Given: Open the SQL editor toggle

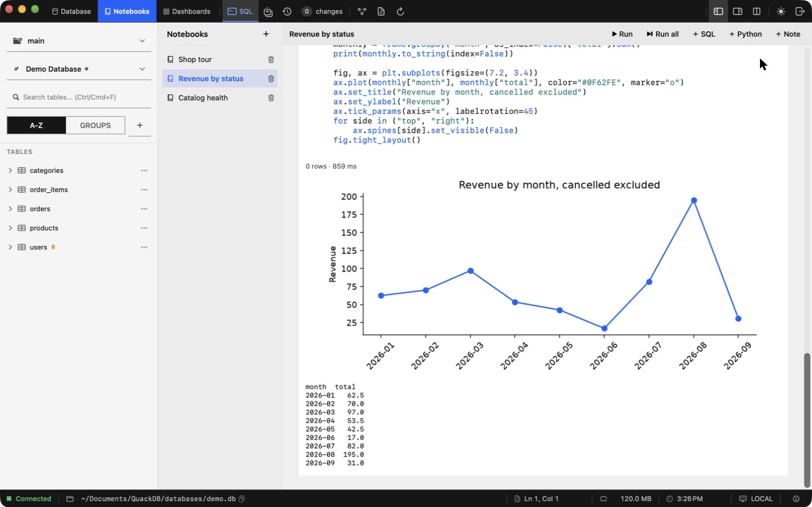Looking at the screenshot, I should (x=240, y=11).
